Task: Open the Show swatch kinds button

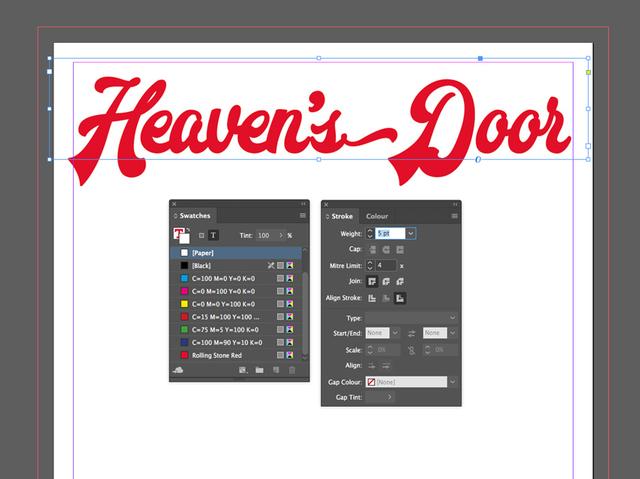Action: [x=243, y=370]
